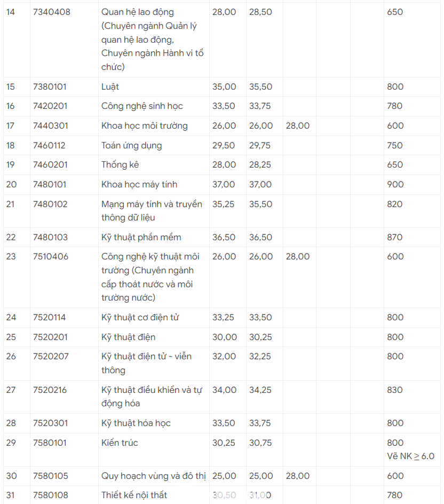
Task: Click the major code 7340408
Action: 51,12
